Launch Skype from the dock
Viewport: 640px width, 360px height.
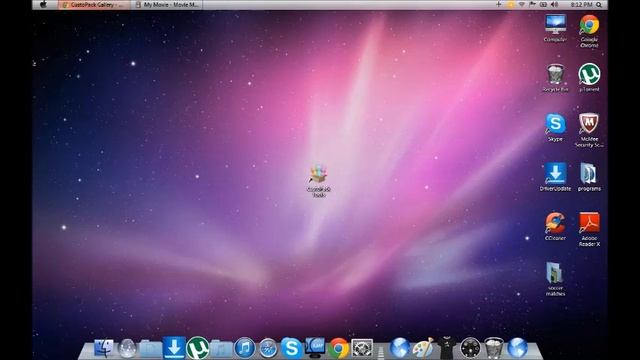[291, 348]
